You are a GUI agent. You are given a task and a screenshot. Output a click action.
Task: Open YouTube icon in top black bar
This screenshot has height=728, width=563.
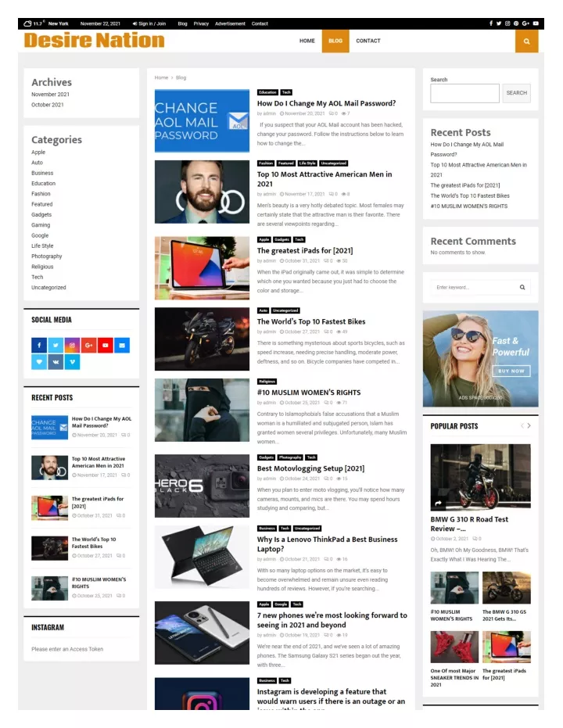point(536,23)
